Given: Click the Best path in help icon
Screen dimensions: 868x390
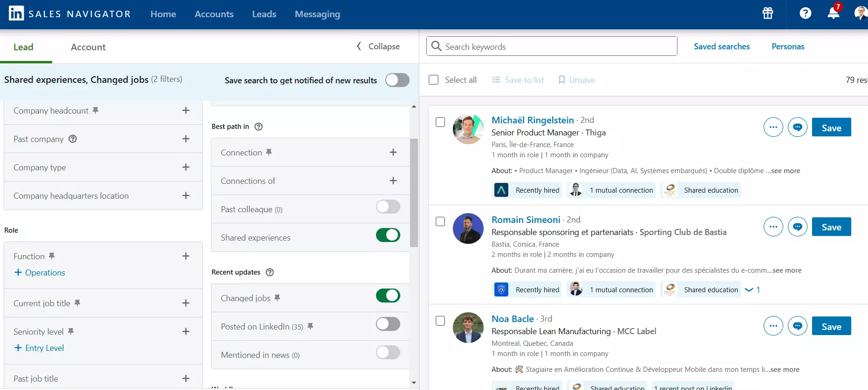Looking at the screenshot, I should (259, 127).
